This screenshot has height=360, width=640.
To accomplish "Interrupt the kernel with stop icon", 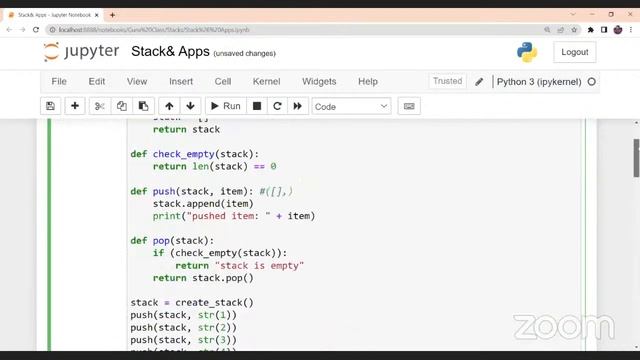I will [257, 106].
